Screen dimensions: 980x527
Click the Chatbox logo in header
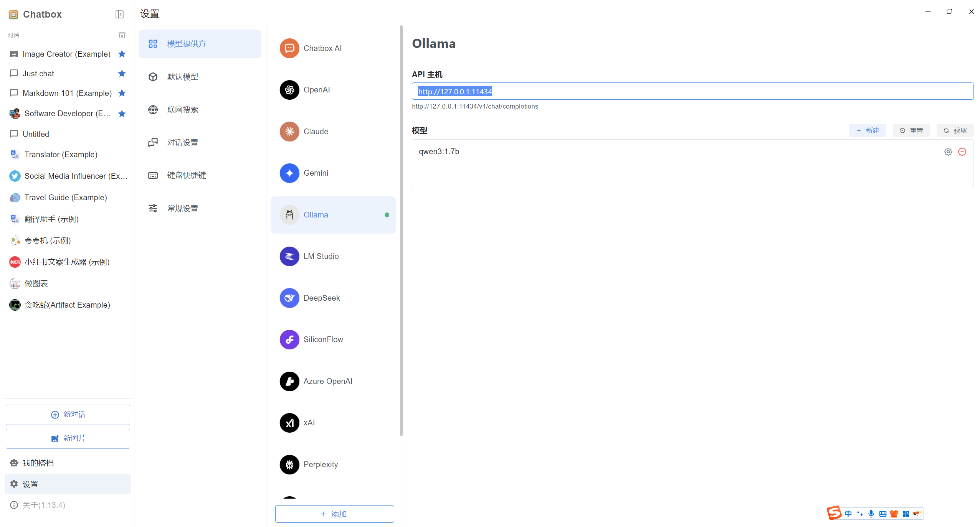[x=13, y=14]
